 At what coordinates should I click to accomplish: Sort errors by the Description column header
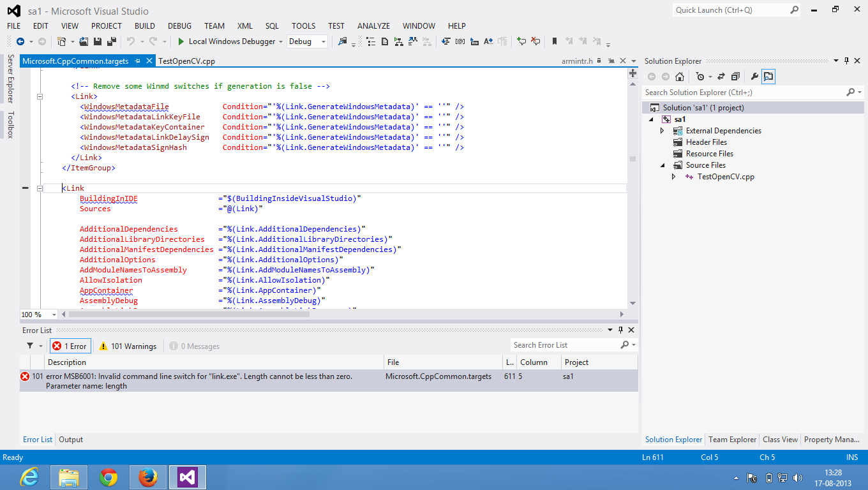click(x=214, y=362)
